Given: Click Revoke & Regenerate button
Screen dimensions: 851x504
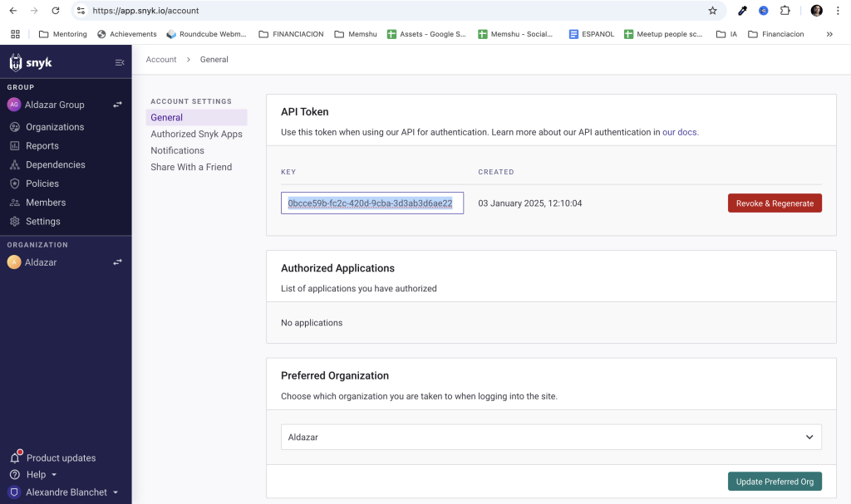Looking at the screenshot, I should pyautogui.click(x=775, y=203).
